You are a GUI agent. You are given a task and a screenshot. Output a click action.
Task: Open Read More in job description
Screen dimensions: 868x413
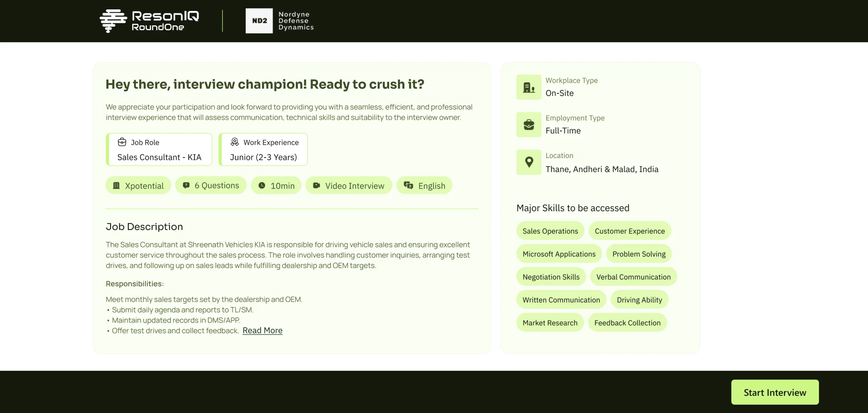(x=263, y=331)
